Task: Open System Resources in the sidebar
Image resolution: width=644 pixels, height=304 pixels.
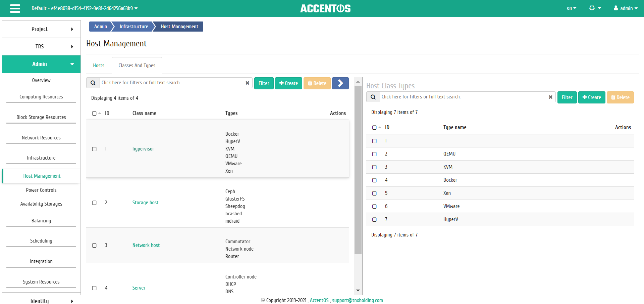Action: pos(41,282)
